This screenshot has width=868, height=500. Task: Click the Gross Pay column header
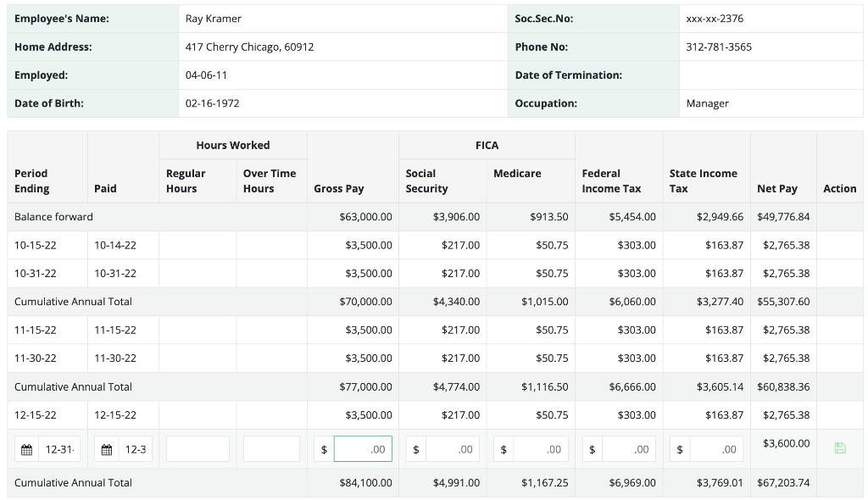339,188
